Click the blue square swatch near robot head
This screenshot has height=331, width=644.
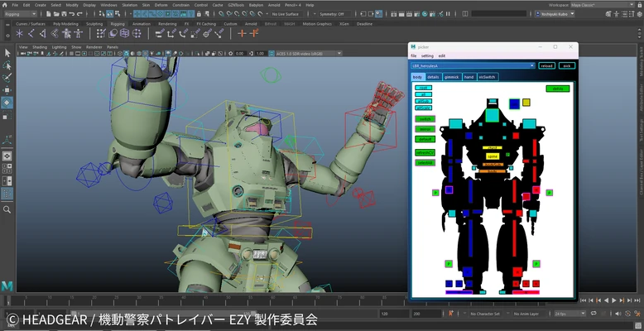pyautogui.click(x=514, y=104)
